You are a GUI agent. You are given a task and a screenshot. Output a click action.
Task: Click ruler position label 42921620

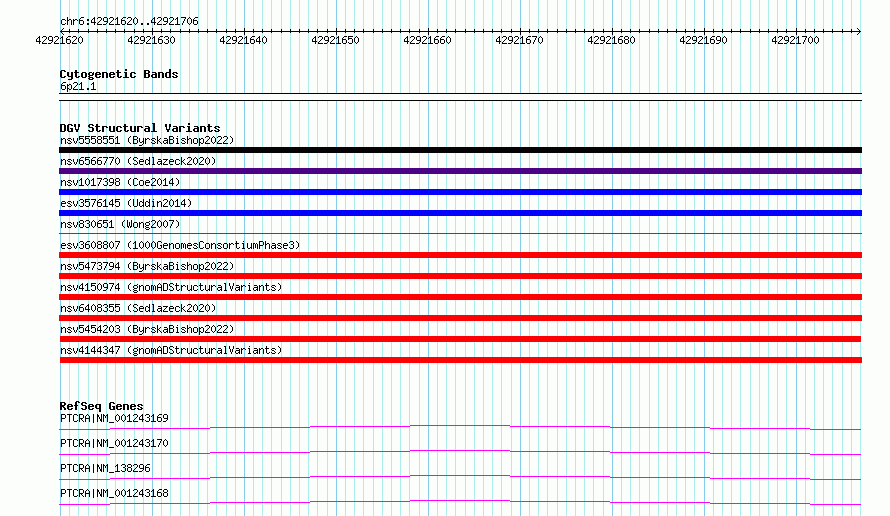[x=59, y=40]
